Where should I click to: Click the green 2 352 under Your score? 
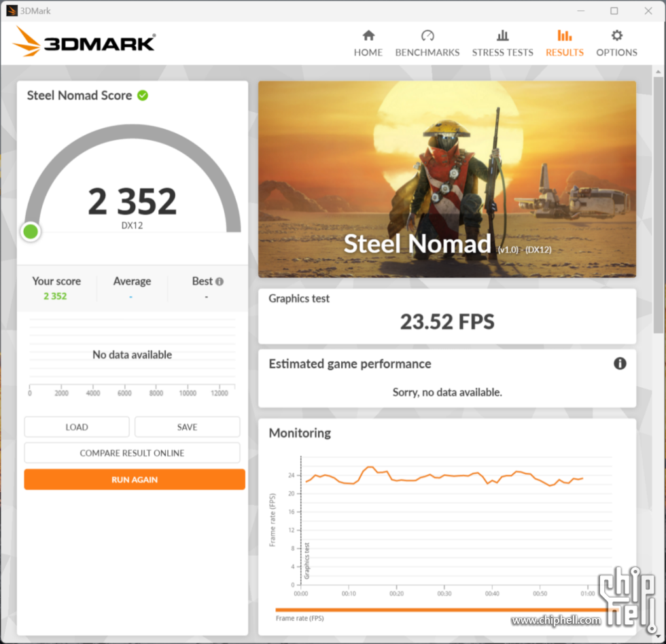pos(55,296)
